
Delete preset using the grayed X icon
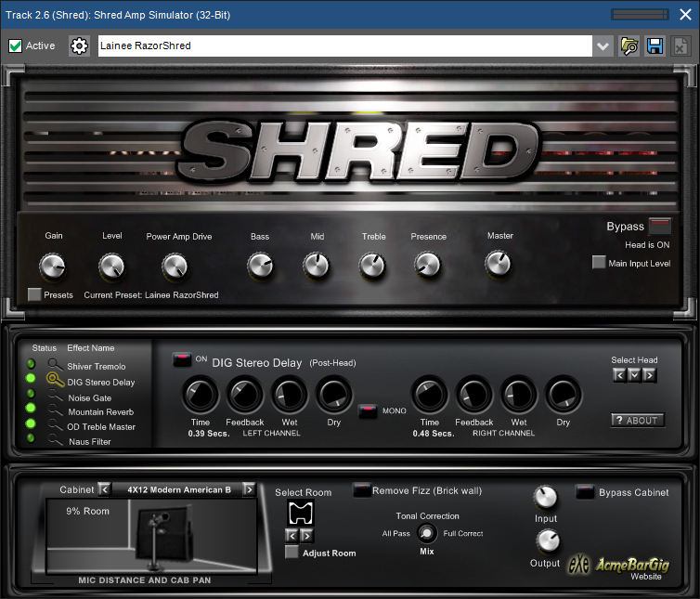point(681,46)
